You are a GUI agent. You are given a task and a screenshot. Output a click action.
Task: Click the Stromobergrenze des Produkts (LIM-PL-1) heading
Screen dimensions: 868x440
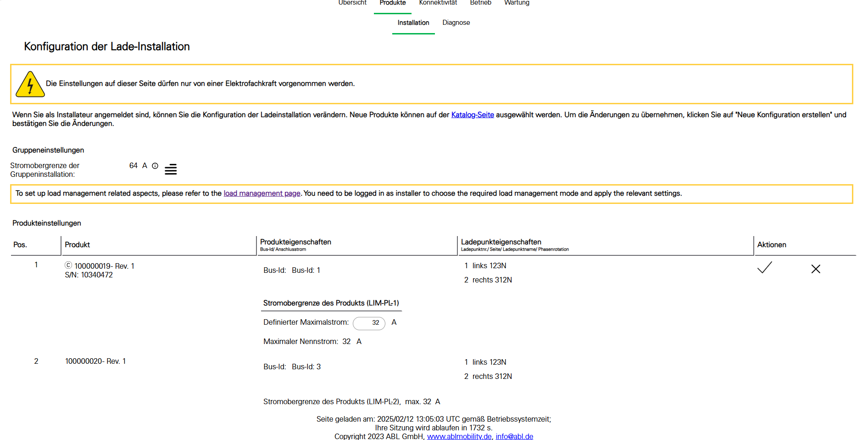(x=331, y=303)
